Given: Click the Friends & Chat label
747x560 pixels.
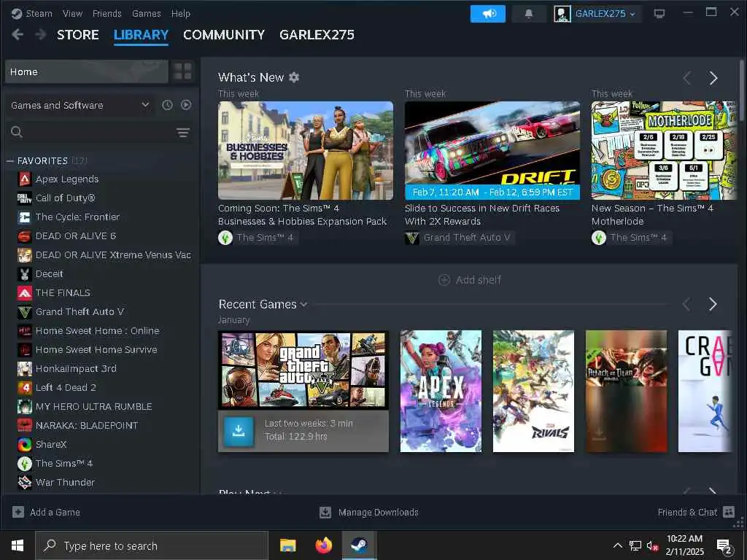Looking at the screenshot, I should click(687, 513).
